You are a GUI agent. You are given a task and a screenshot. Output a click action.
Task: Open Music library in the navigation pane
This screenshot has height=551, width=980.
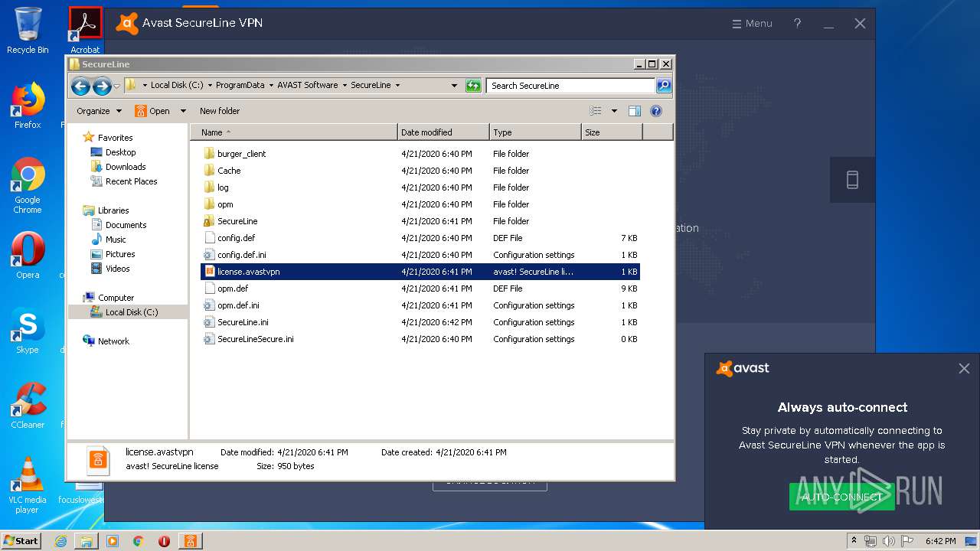[108, 240]
